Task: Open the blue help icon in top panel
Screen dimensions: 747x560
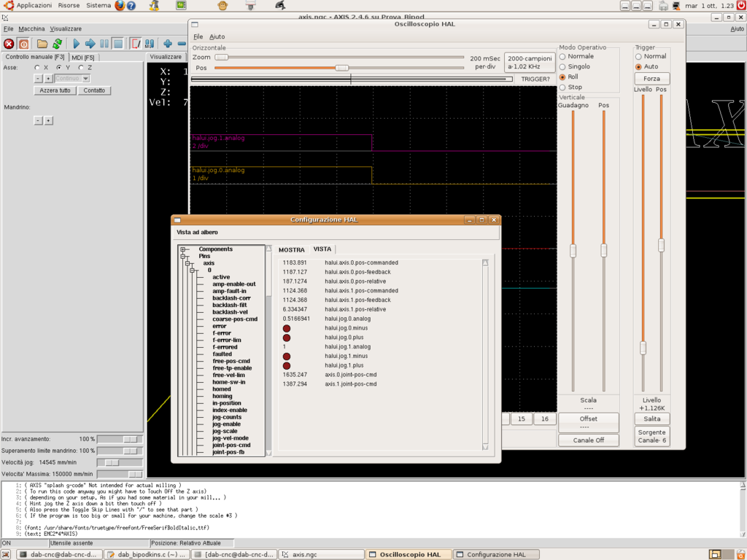Action: pos(131,6)
